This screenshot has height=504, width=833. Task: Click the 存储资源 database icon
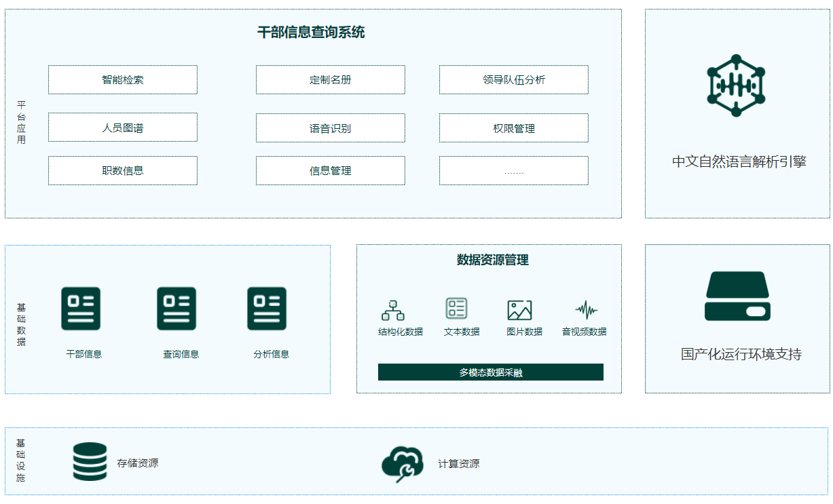pyautogui.click(x=90, y=462)
